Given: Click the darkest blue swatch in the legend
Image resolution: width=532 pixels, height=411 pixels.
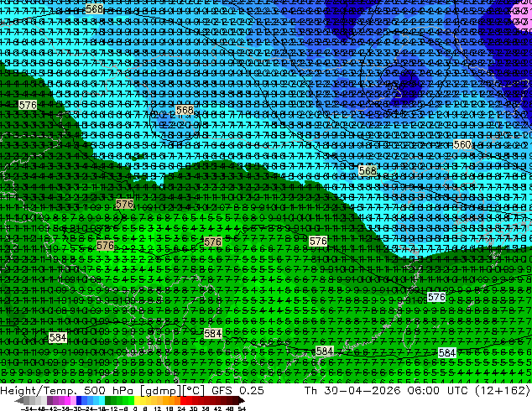Looking at the screenshot, I should point(79,400).
